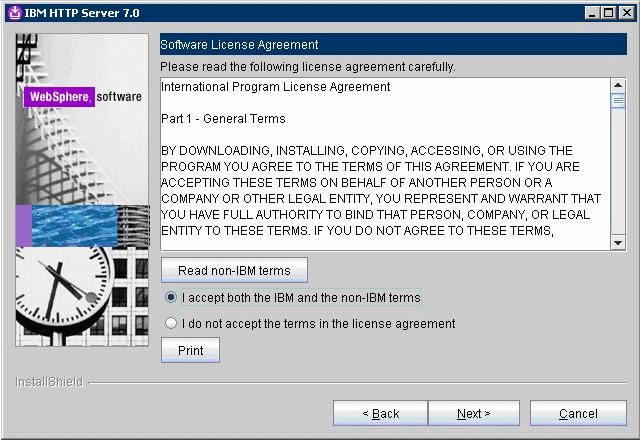Go back with the Back button

pyautogui.click(x=380, y=413)
